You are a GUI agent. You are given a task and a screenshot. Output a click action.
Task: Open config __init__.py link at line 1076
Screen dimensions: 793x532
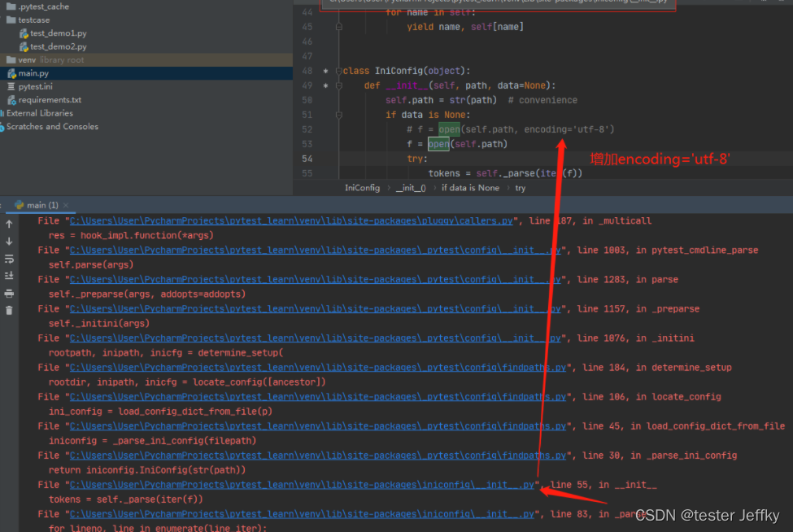coord(315,338)
